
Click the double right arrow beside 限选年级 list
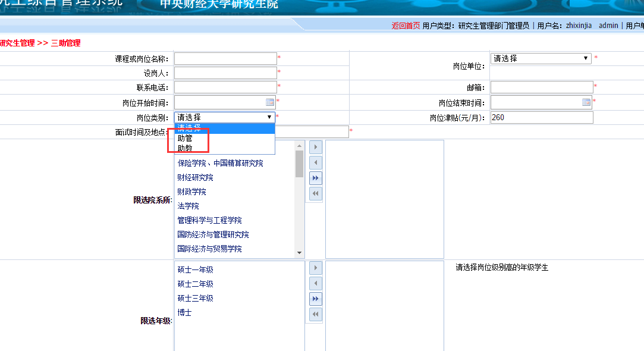(315, 299)
